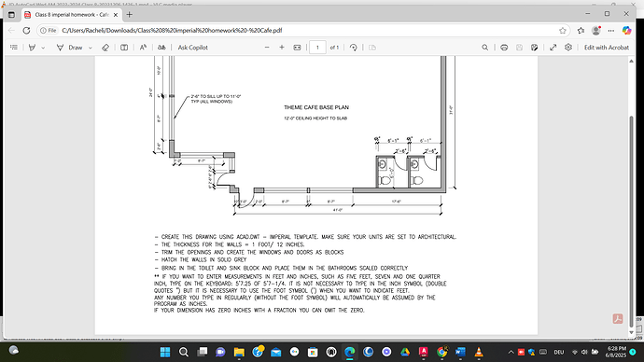The image size is (644, 362).
Task: Rotate the PDF page
Action: tap(353, 48)
